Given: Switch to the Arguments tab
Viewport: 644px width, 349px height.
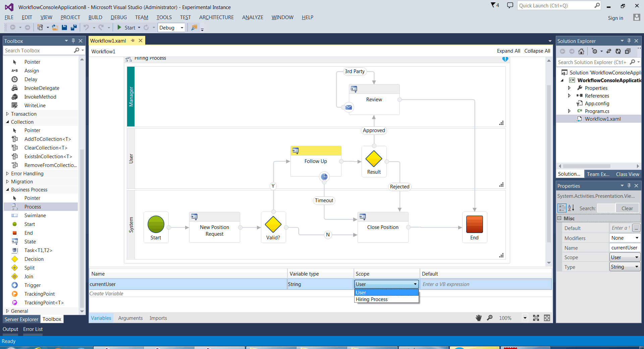Looking at the screenshot, I should click(130, 318).
